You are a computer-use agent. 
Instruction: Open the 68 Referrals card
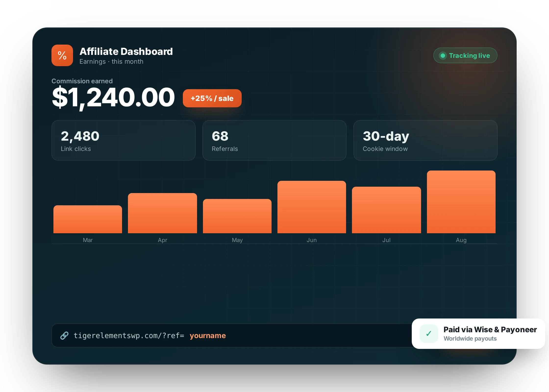click(274, 140)
